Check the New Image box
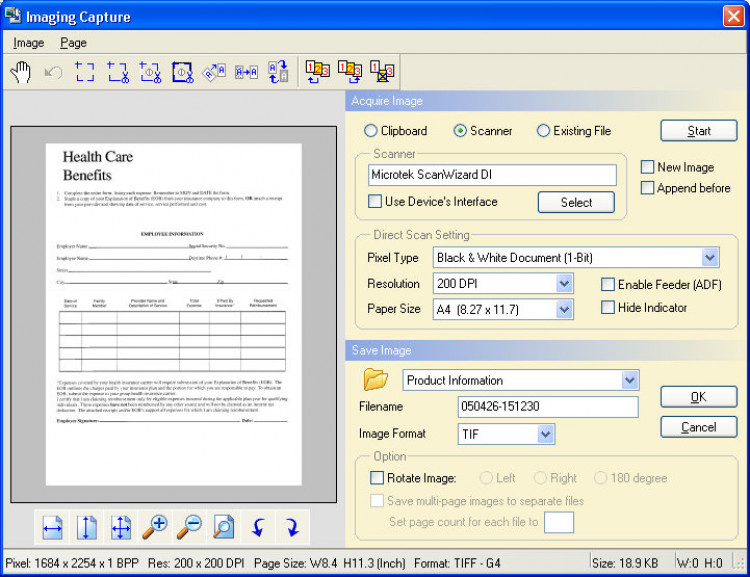This screenshot has height=577, width=750. click(647, 167)
